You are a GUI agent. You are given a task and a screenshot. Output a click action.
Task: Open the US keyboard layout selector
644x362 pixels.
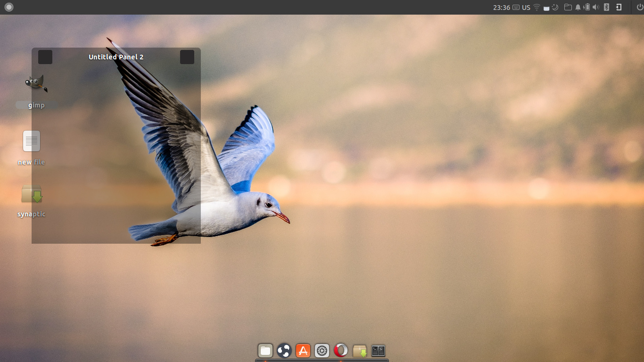pyautogui.click(x=525, y=7)
